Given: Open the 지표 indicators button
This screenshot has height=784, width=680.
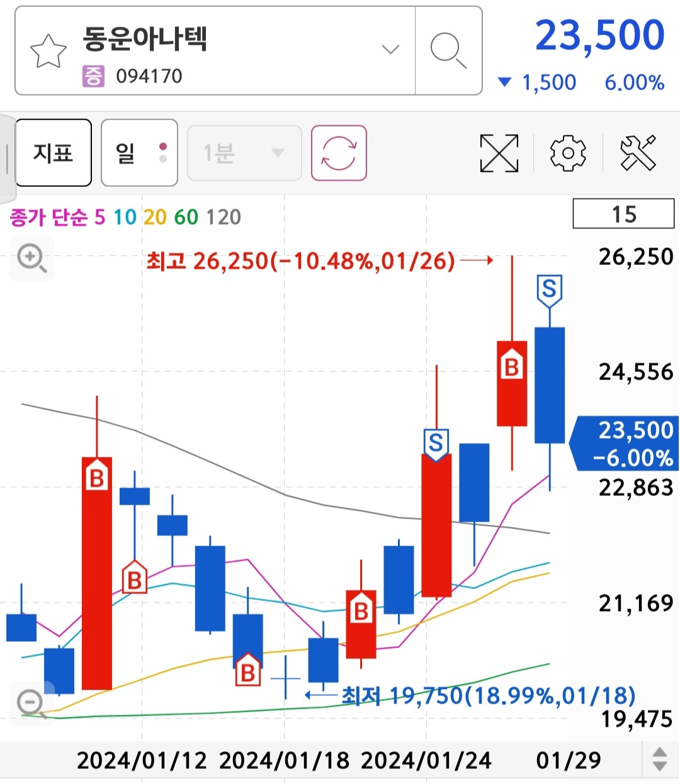Looking at the screenshot, I should (54, 153).
